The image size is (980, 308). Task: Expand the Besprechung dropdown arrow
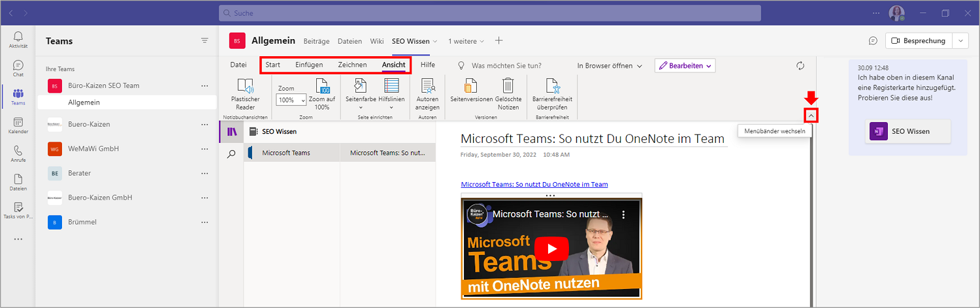click(960, 40)
